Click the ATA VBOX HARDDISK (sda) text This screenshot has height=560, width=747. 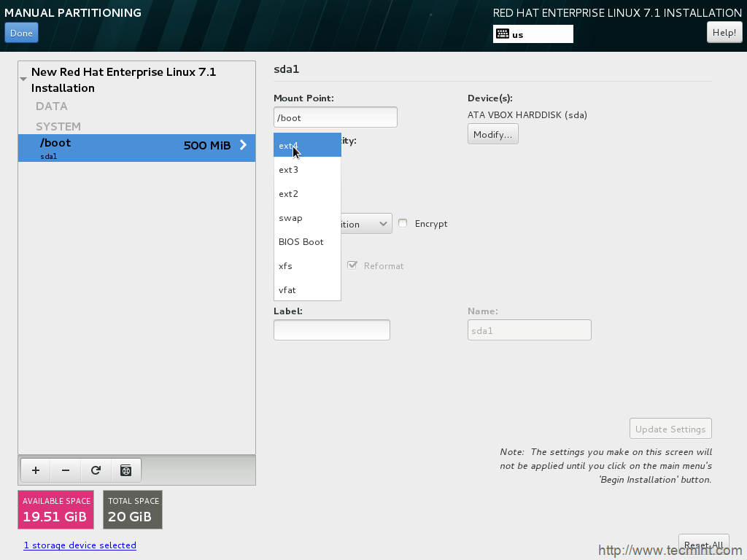pos(527,114)
